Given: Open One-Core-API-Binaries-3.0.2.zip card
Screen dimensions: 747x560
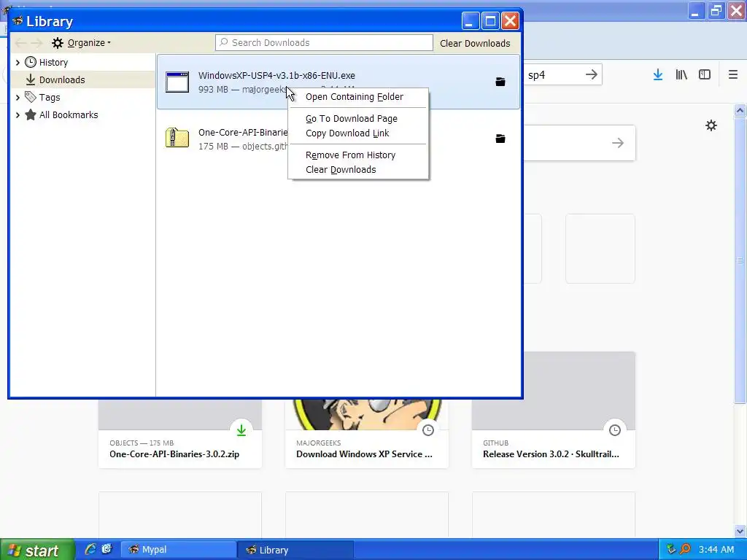Looking at the screenshot, I should point(180,433).
